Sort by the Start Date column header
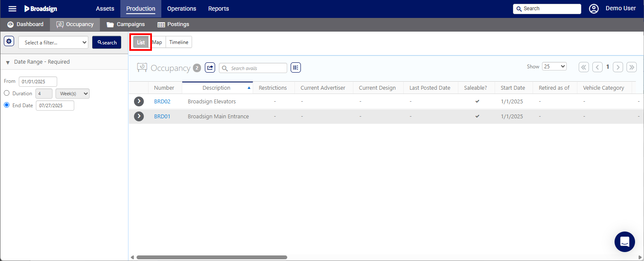The height and width of the screenshot is (261, 644). (x=513, y=88)
